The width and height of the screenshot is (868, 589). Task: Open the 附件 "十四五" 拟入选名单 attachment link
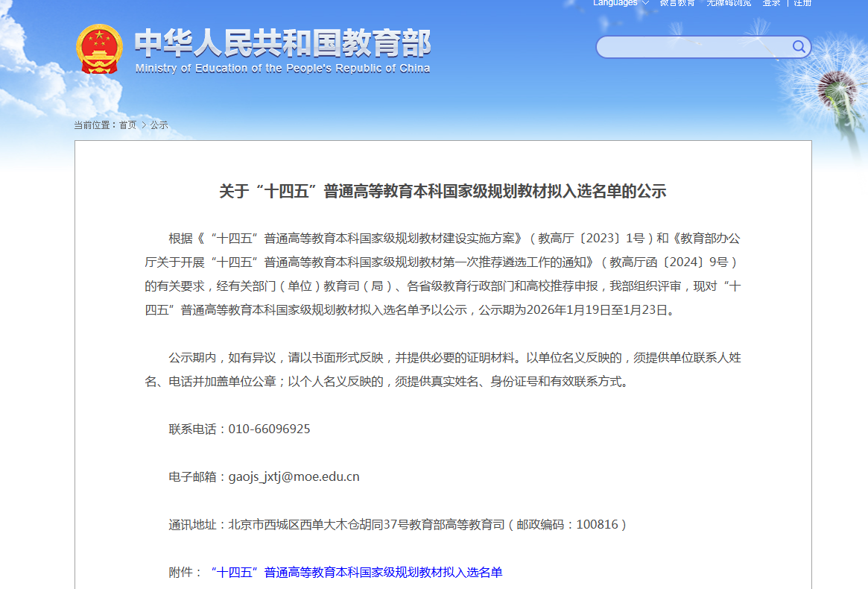(x=356, y=572)
